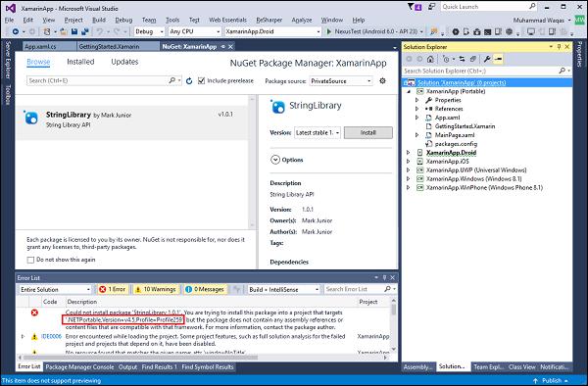The height and width of the screenshot is (386, 588).
Task: Expand the XamarinApp.iOS project node
Action: coord(409,161)
